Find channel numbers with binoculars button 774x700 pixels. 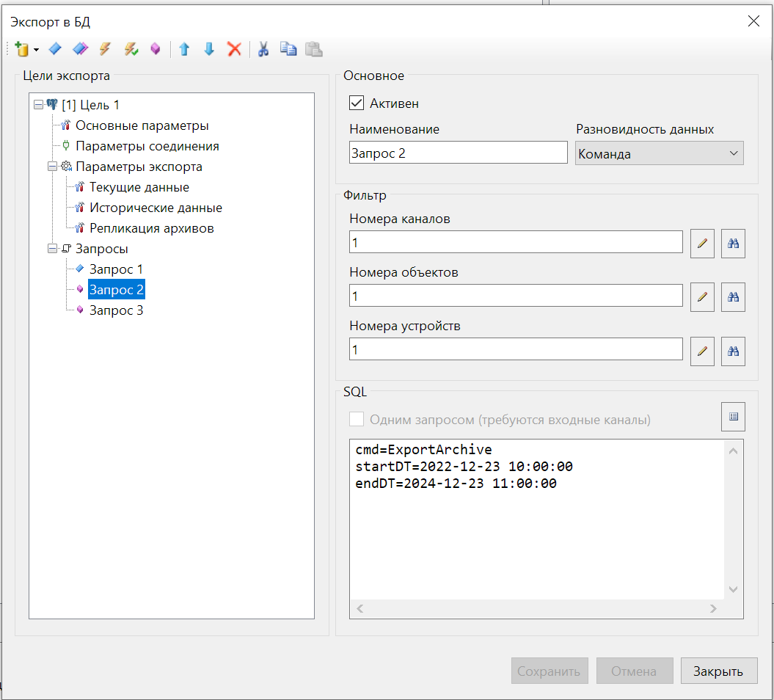pyautogui.click(x=733, y=244)
